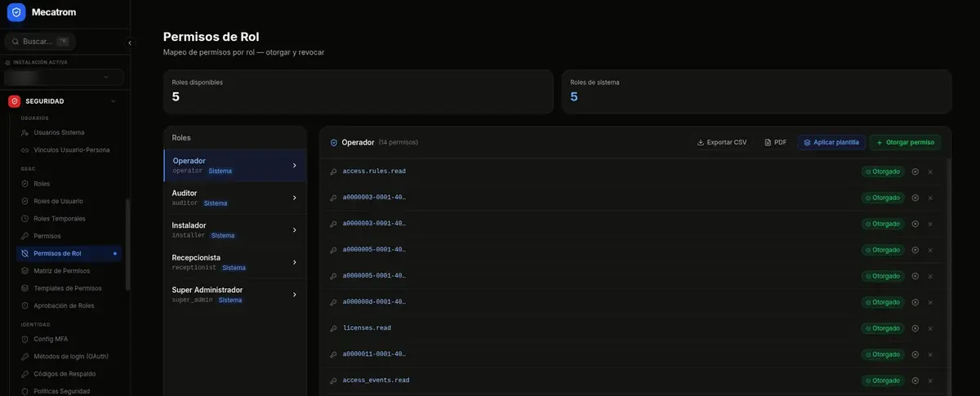Open Vínculos Usuario-Persona in the sidebar
This screenshot has height=396, width=980.
click(x=69, y=149)
